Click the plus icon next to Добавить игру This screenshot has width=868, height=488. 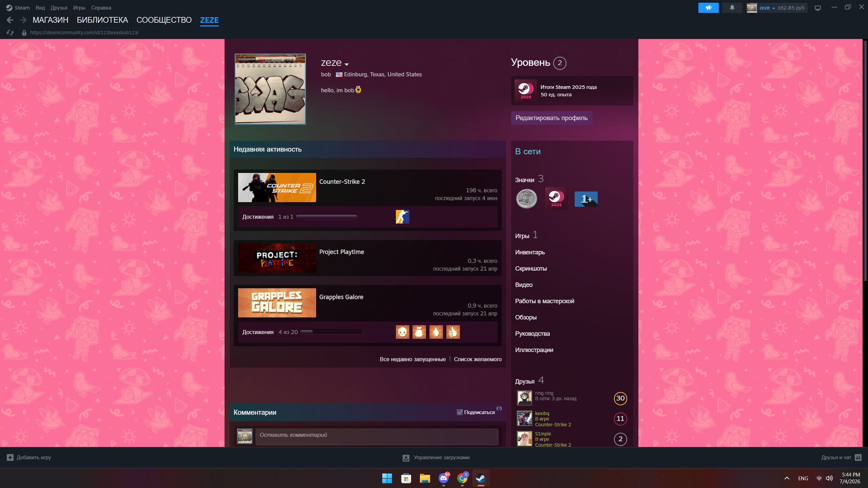[x=10, y=457]
